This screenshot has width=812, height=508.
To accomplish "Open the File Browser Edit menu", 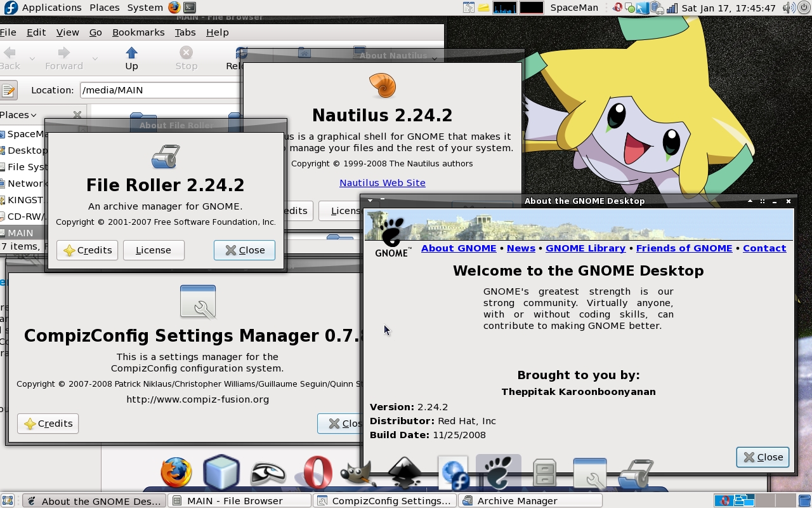I will click(36, 32).
